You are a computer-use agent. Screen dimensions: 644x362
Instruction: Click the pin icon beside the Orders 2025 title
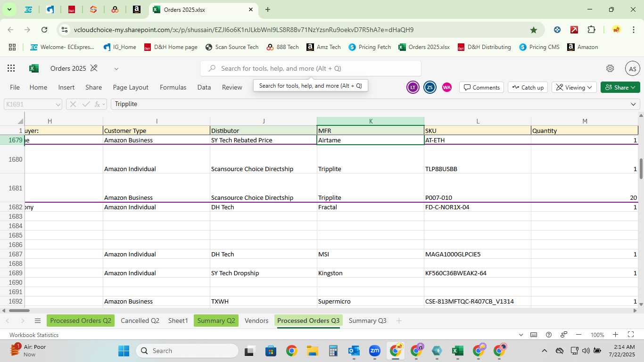pos(94,68)
